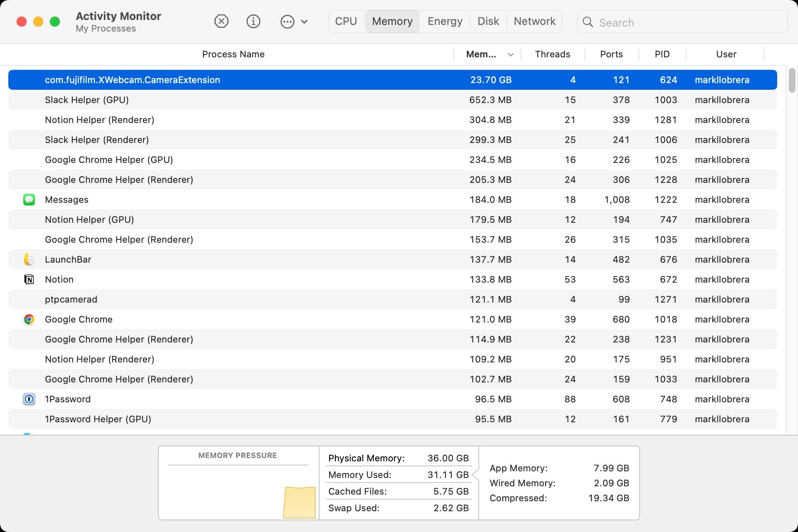Select the ptpcamerad process row
The width and height of the screenshot is (798, 532).
(x=249, y=299)
